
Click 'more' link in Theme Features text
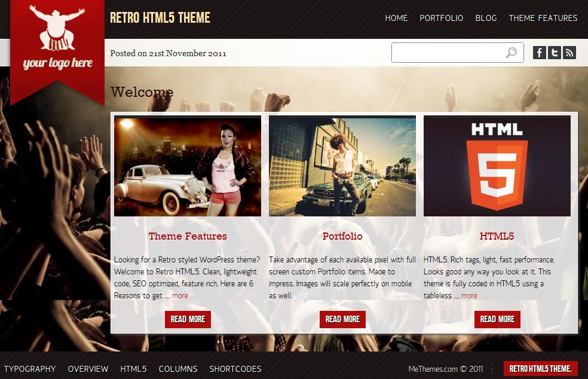[x=180, y=296]
